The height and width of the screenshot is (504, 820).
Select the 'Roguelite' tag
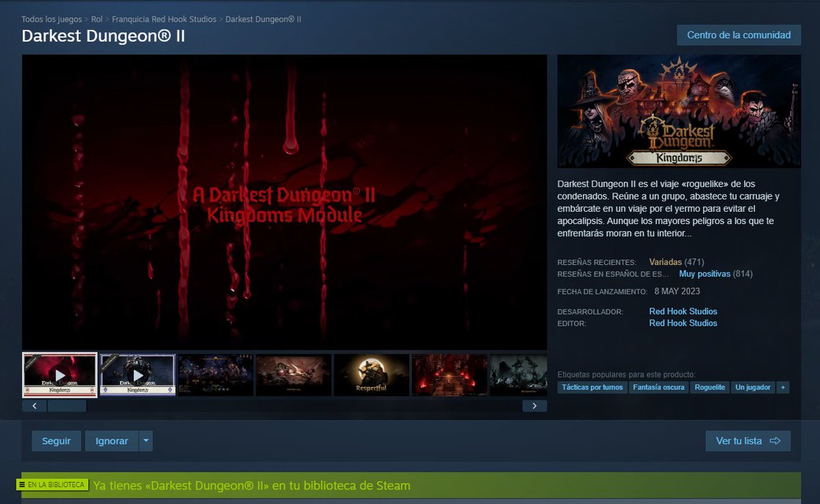pyautogui.click(x=710, y=387)
